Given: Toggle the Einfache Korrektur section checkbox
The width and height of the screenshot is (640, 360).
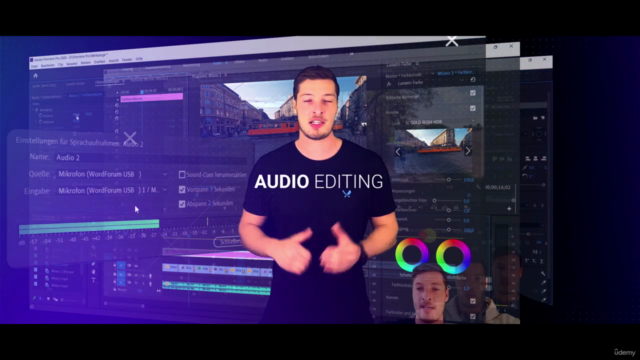Looking at the screenshot, I should 473,93.
